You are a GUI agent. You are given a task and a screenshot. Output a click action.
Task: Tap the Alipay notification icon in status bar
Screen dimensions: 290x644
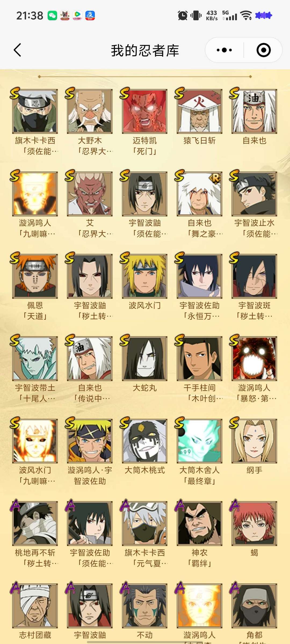pos(90,16)
